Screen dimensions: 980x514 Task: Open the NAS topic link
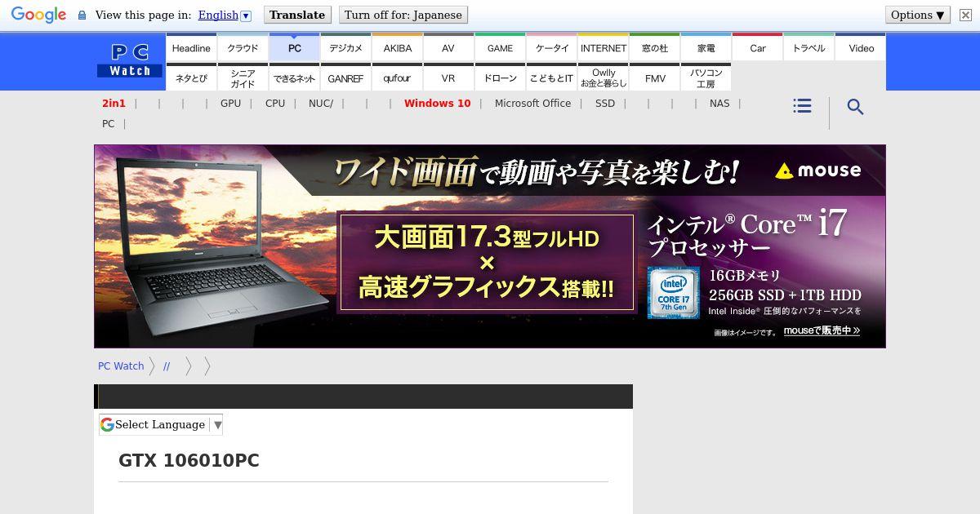(719, 104)
